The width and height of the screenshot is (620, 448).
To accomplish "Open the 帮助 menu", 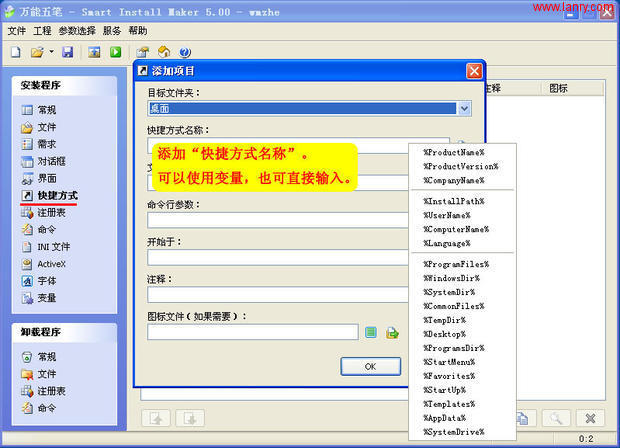I will coord(138,31).
